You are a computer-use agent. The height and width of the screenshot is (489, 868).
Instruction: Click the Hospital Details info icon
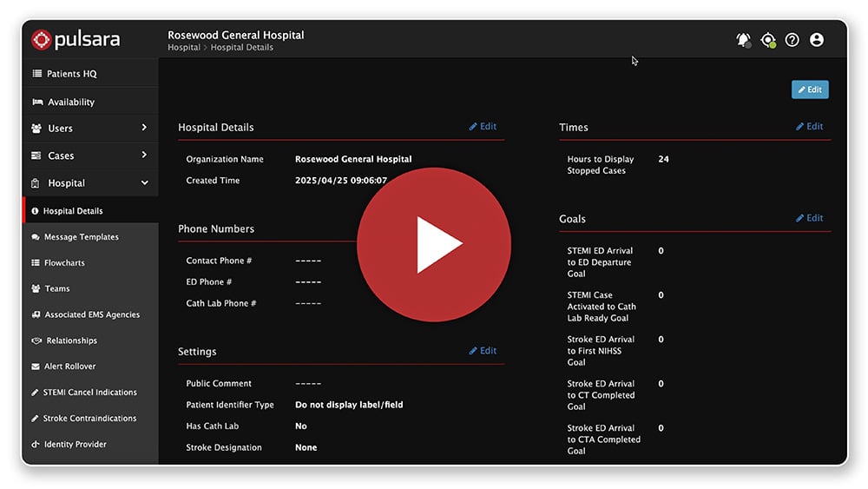tap(35, 211)
